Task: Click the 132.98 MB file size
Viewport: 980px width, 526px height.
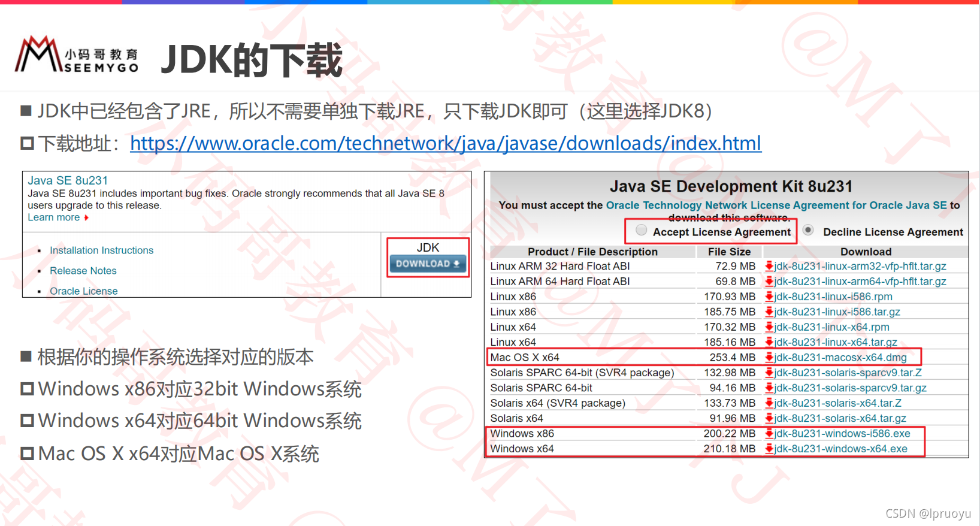Action: pyautogui.click(x=729, y=373)
